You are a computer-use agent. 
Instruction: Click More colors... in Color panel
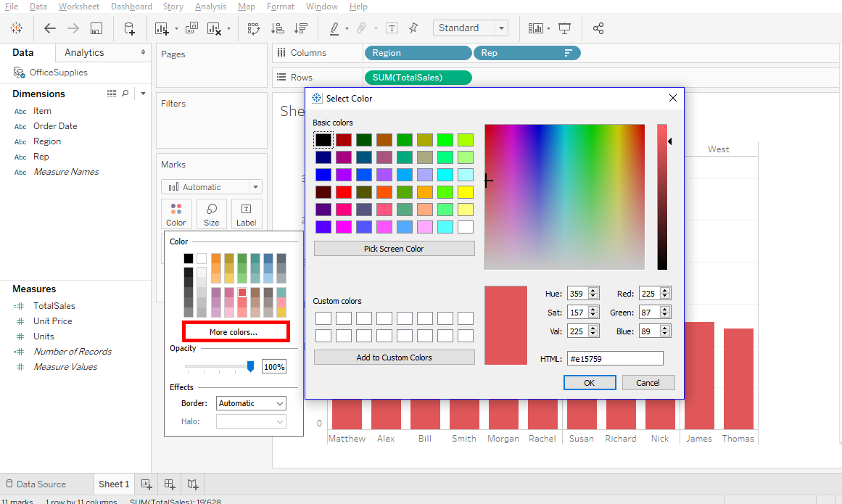[235, 332]
